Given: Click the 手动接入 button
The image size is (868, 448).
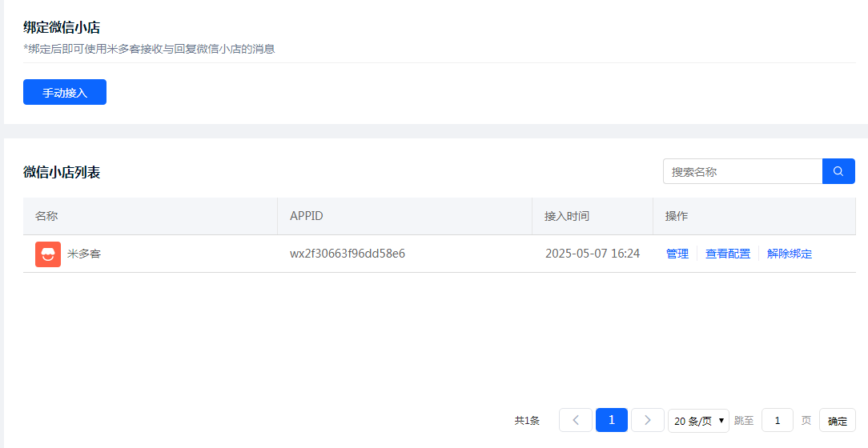Looking at the screenshot, I should 65,92.
